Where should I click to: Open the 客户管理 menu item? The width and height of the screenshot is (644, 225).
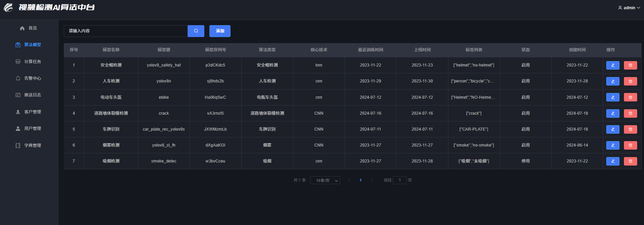[x=29, y=112]
